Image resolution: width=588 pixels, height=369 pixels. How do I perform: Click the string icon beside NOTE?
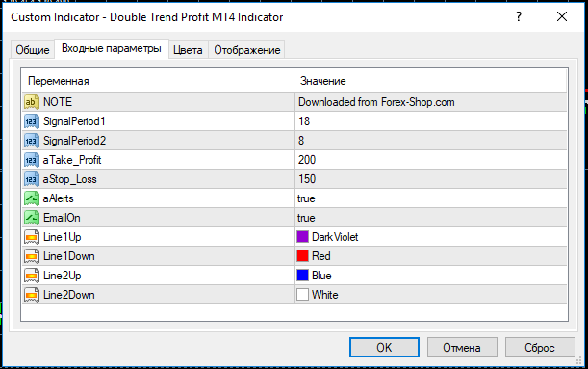coord(32,102)
